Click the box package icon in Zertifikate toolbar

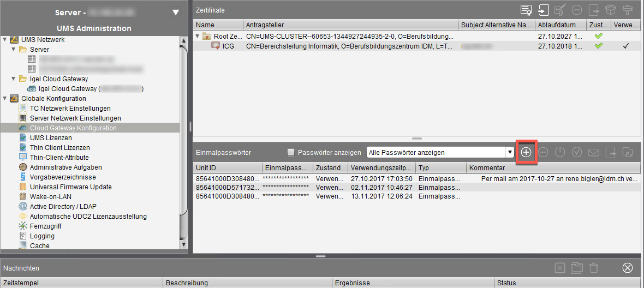pos(611,9)
